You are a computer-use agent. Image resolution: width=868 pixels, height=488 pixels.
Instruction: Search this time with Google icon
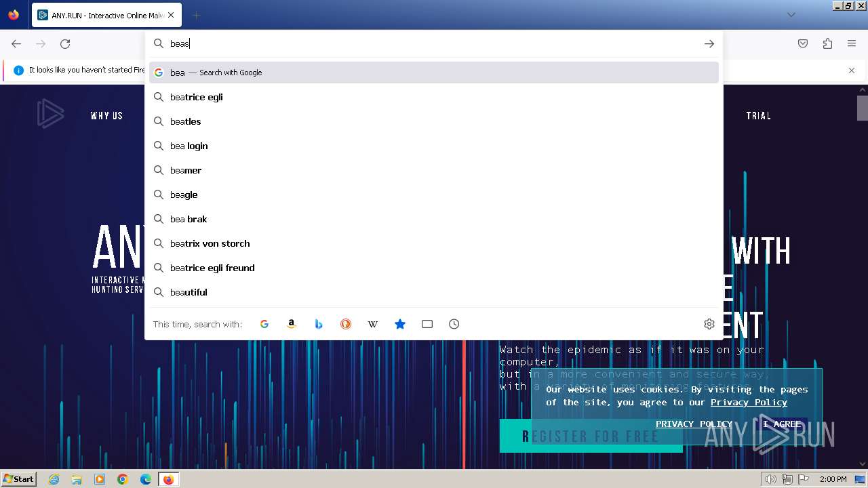point(264,324)
